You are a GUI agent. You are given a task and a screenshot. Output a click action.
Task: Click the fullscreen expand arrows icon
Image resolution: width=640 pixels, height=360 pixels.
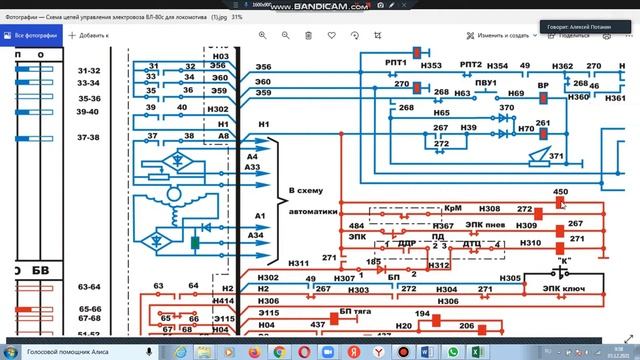[x=629, y=339]
